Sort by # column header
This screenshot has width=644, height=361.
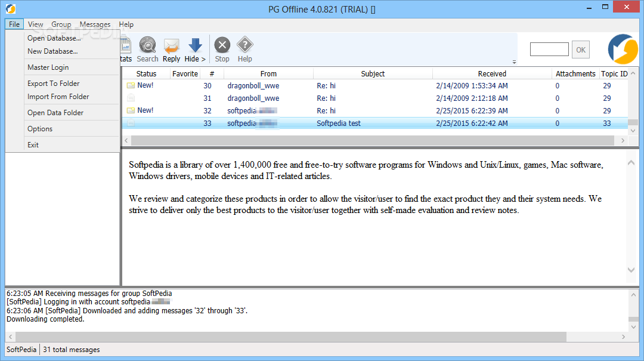[212, 73]
